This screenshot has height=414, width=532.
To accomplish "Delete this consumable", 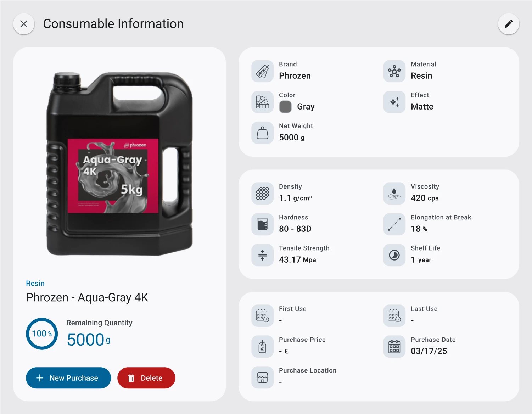I will pos(146,378).
